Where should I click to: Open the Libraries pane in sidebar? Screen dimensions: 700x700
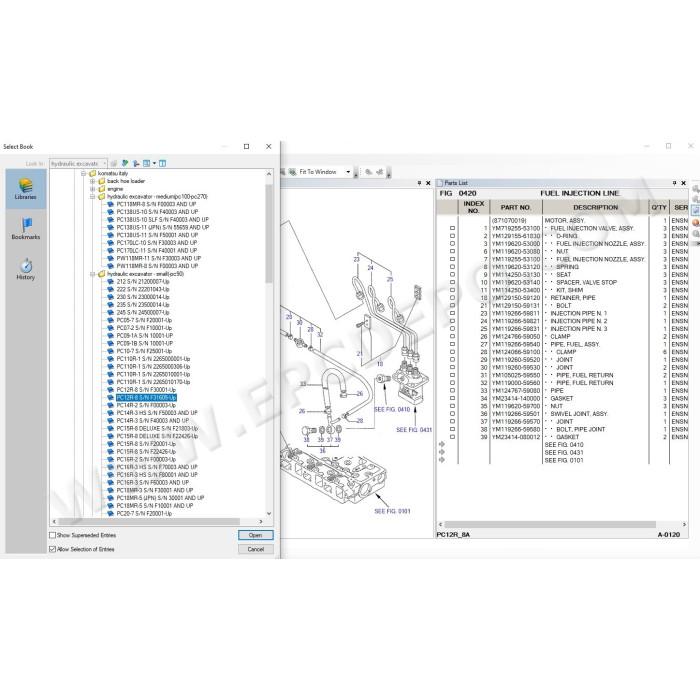click(x=25, y=189)
